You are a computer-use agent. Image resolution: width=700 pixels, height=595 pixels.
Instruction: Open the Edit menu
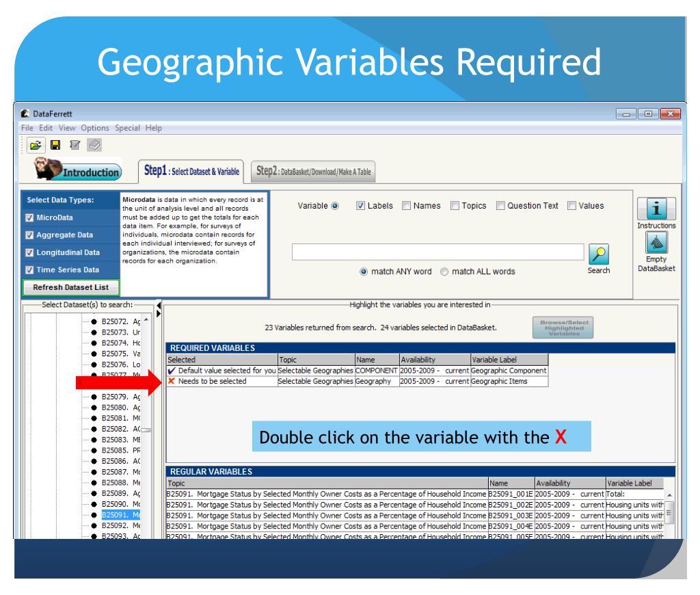pyautogui.click(x=46, y=128)
